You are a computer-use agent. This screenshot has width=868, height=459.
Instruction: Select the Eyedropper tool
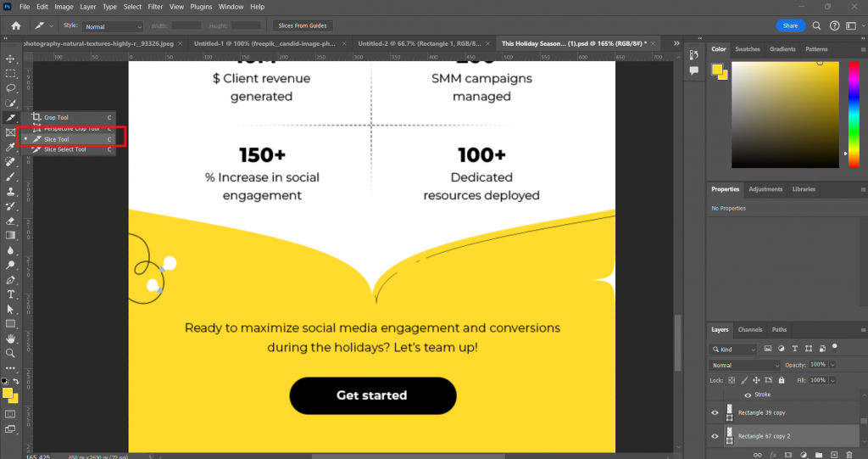click(10, 147)
